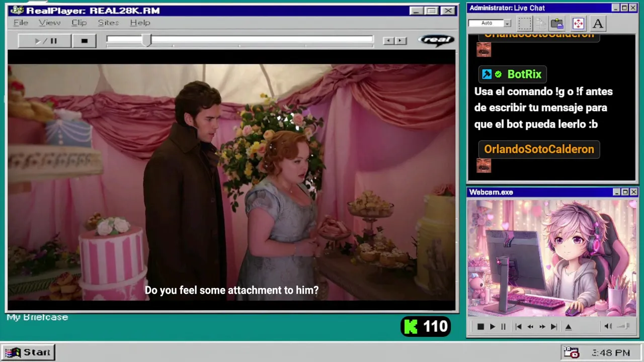Click the RealPlayer seek slider handle

146,41
